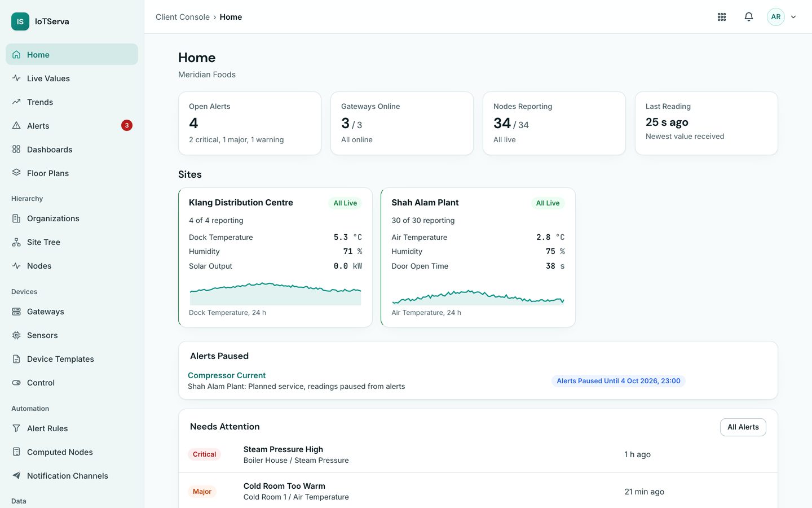Viewport: 812px width, 508px height.
Task: Click the Dock Temperature 5.3 °C reading
Action: [x=348, y=237]
